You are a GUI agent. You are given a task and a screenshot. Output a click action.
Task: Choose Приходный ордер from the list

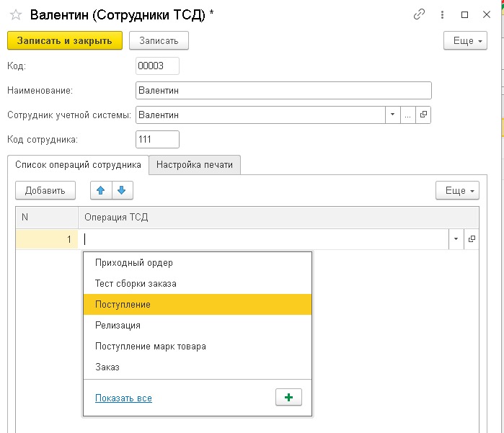click(x=198, y=263)
